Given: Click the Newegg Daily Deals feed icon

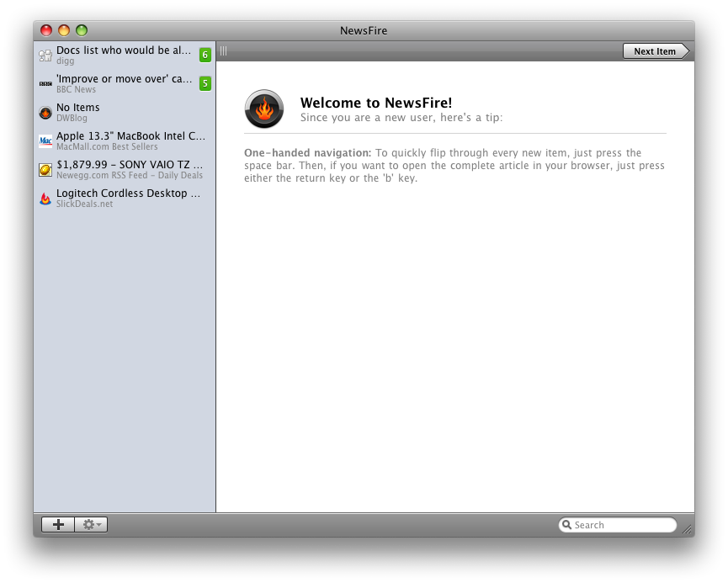Looking at the screenshot, I should (45, 170).
